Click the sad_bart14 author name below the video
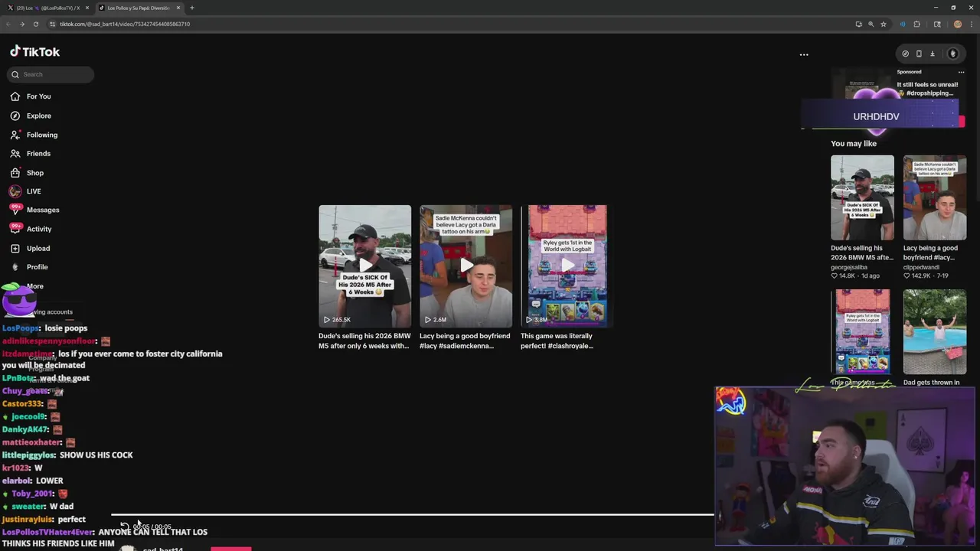 coord(162,549)
